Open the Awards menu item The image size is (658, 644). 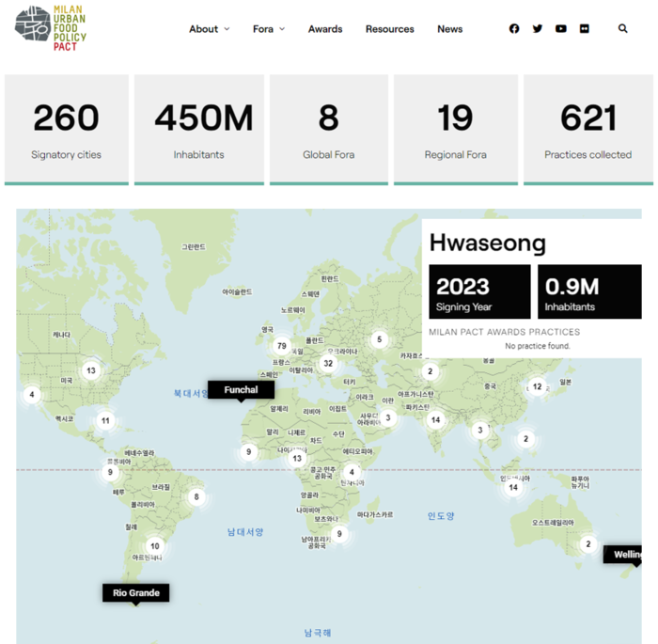pos(325,29)
